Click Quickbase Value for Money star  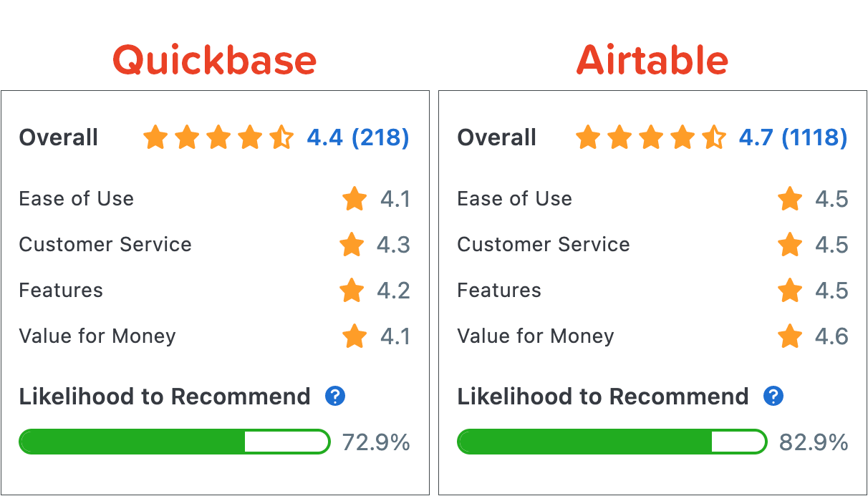pos(355,336)
